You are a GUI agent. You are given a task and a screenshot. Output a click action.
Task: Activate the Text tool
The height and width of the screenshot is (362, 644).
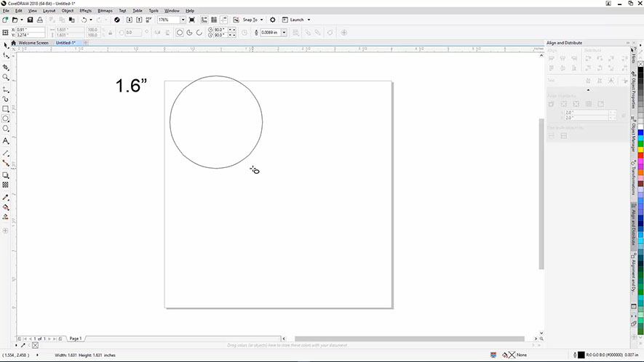coord(6,140)
